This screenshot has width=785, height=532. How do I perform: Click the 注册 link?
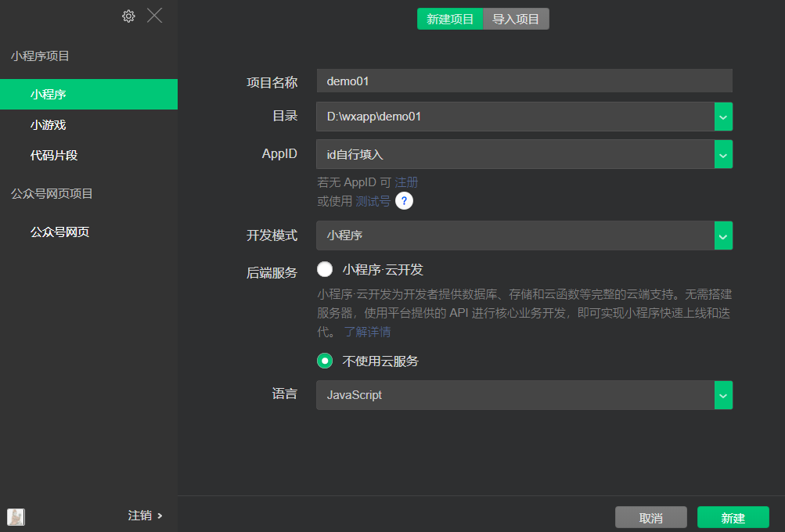[x=406, y=182]
